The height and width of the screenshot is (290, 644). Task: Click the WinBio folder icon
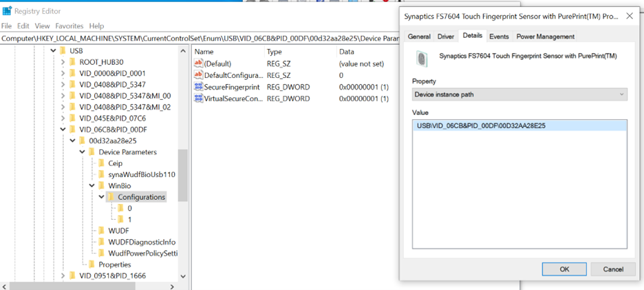click(101, 186)
